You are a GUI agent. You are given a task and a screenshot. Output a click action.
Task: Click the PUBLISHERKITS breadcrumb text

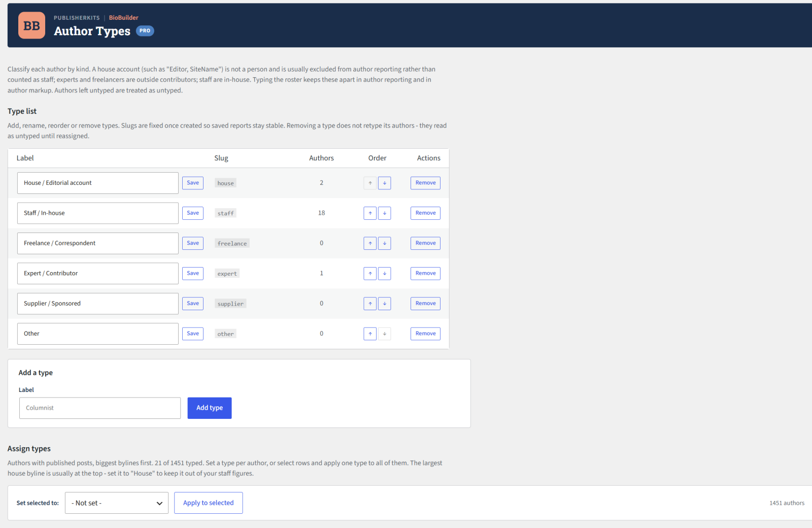(77, 18)
